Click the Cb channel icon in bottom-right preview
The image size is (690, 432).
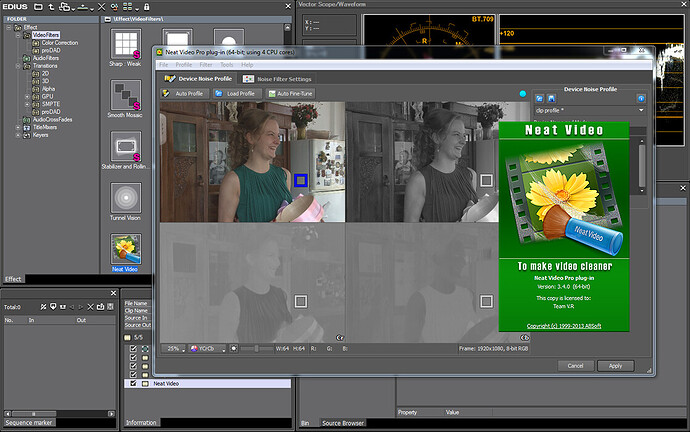tap(525, 338)
